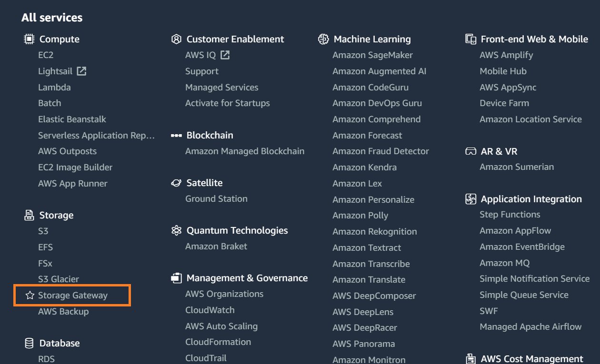Viewport: 600px width, 364px height.
Task: Click the Machine Learning brain icon
Action: [323, 39]
